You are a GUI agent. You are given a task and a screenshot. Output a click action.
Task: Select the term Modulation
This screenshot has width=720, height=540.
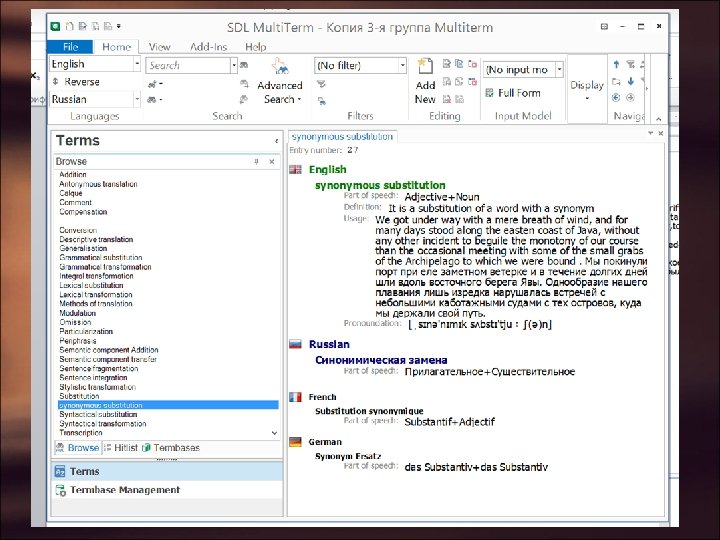[x=78, y=313]
